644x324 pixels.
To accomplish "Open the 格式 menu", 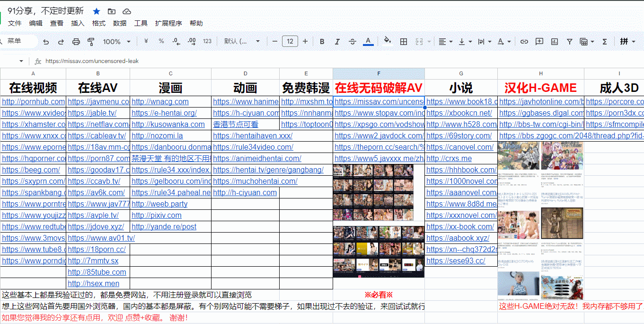I will [x=99, y=23].
